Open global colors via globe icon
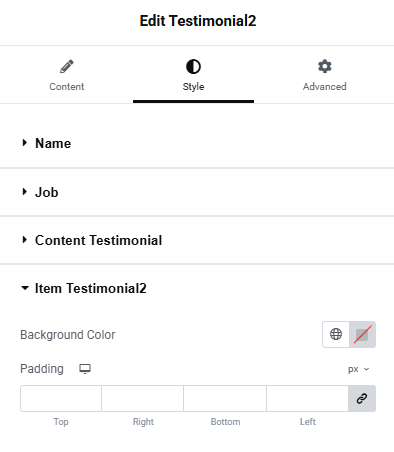This screenshot has width=394, height=452. 336,334
